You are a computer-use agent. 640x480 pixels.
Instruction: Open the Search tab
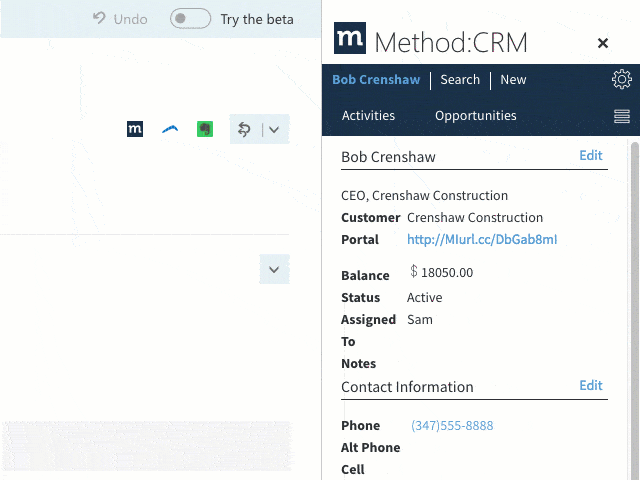tap(460, 79)
